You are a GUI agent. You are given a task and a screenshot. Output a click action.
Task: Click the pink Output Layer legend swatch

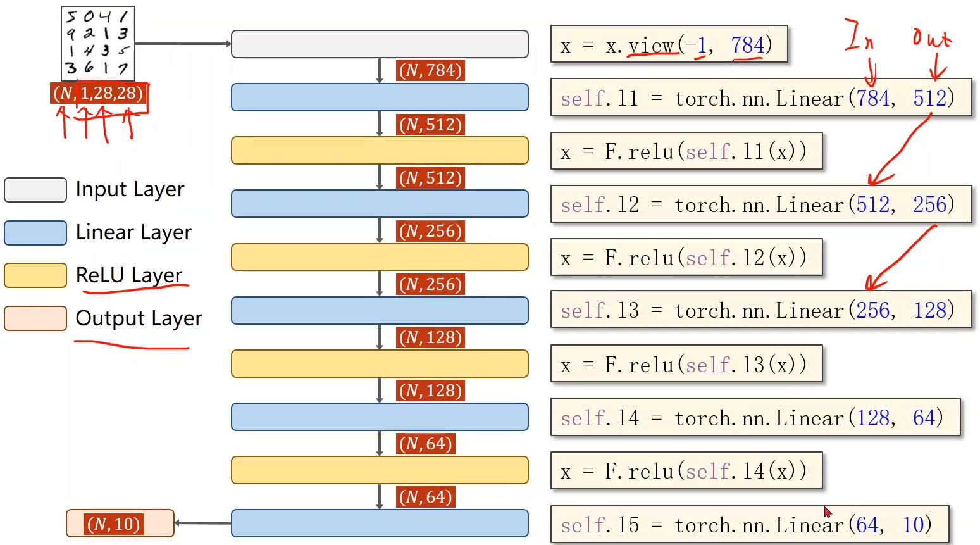[x=35, y=318]
